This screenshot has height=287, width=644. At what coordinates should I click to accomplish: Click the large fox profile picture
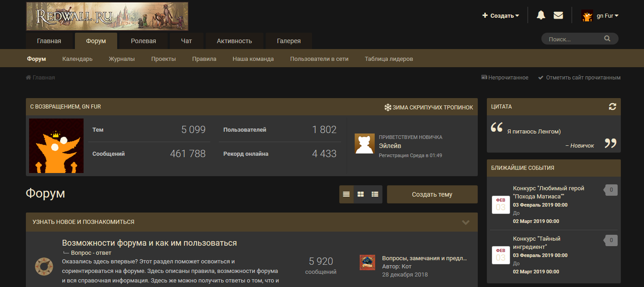tap(56, 146)
